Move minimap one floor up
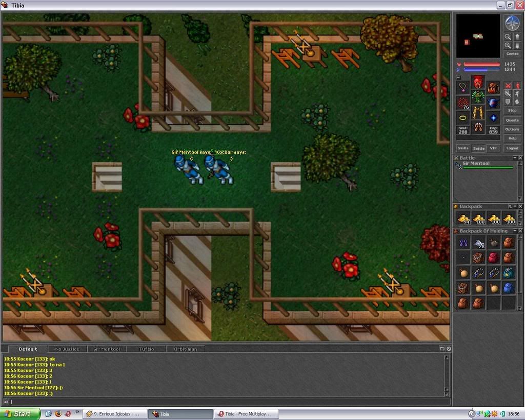This screenshot has height=420, width=525. [x=517, y=37]
